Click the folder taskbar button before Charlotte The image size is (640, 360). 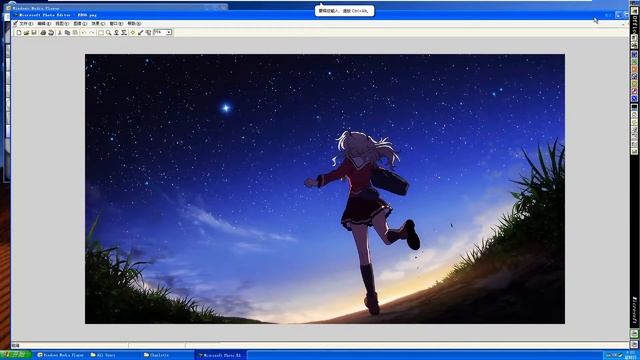pos(114,355)
